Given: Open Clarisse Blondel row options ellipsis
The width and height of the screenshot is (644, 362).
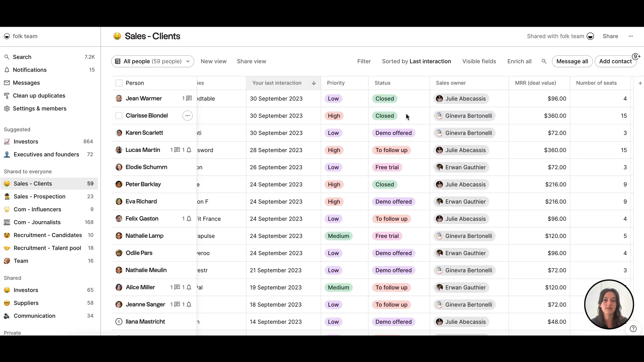Looking at the screenshot, I should pos(187,116).
